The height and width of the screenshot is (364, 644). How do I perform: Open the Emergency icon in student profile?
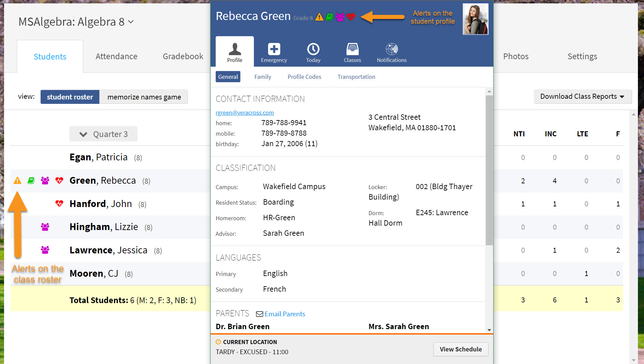tap(274, 49)
